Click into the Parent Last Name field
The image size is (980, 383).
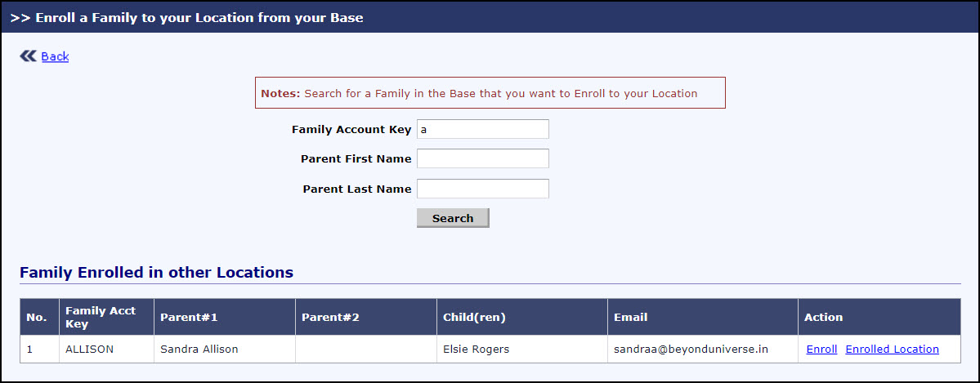point(482,189)
